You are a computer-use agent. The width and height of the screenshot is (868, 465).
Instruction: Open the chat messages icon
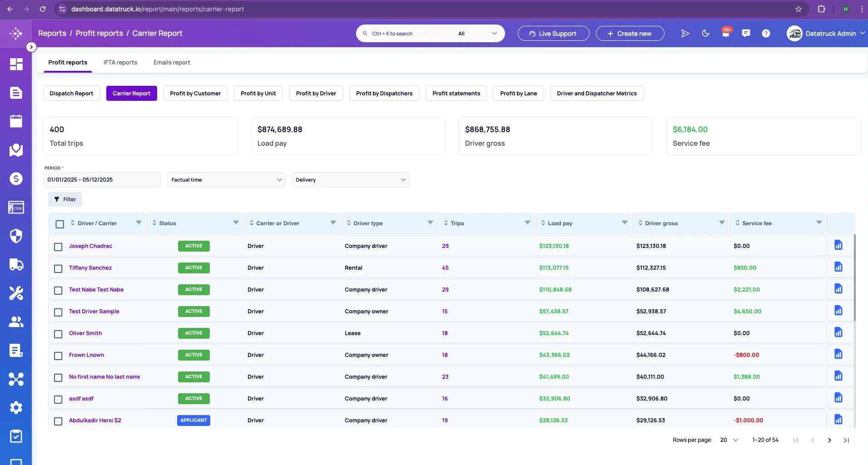tap(746, 33)
